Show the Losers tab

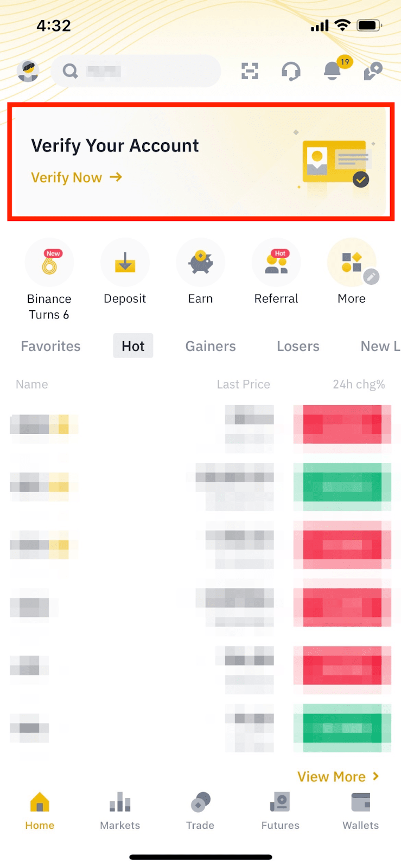[x=298, y=346]
